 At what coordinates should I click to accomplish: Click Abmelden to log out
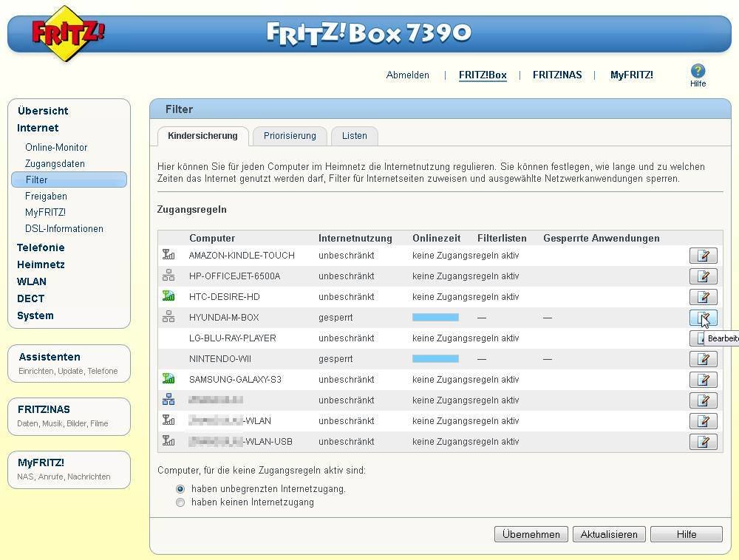coord(408,75)
